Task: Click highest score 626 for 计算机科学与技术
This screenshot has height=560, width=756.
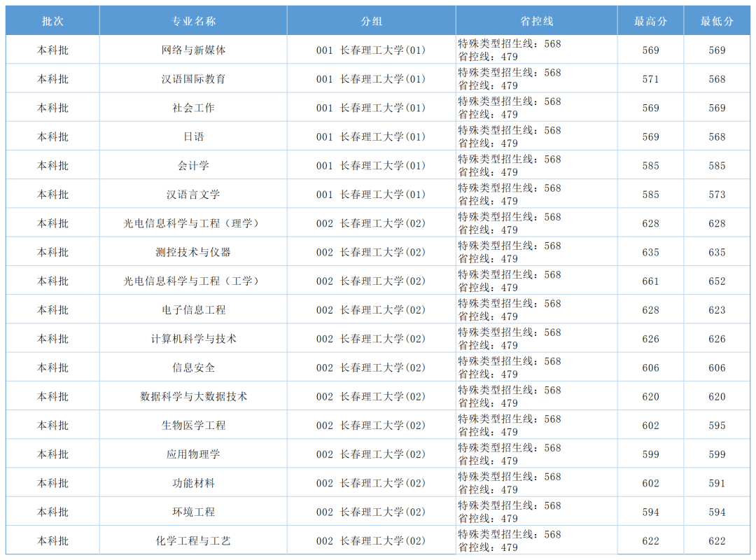Action: 650,339
